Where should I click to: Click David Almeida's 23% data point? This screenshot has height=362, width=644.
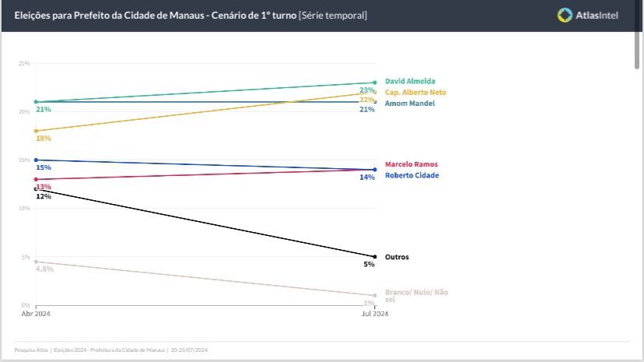(375, 83)
